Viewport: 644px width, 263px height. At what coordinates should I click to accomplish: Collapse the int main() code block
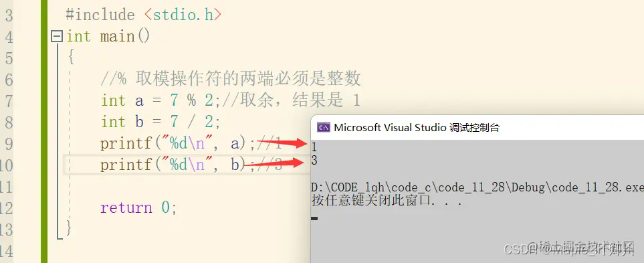[x=56, y=37]
